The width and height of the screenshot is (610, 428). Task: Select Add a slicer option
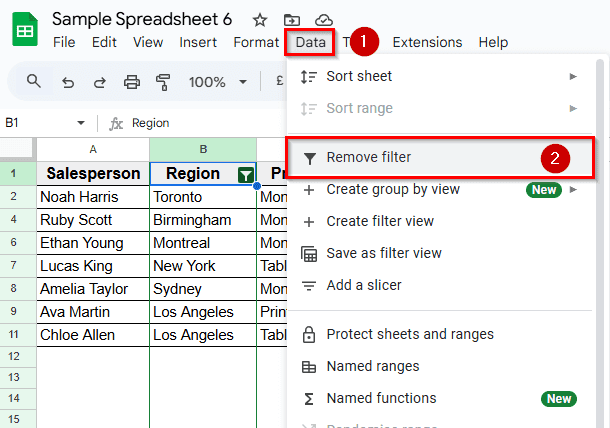tap(363, 285)
